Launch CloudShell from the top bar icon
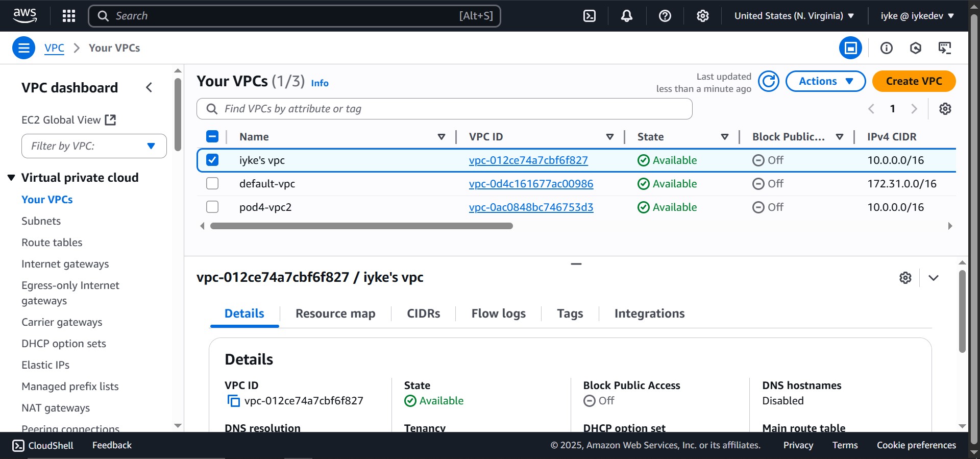Image resolution: width=980 pixels, height=459 pixels. (x=589, y=16)
